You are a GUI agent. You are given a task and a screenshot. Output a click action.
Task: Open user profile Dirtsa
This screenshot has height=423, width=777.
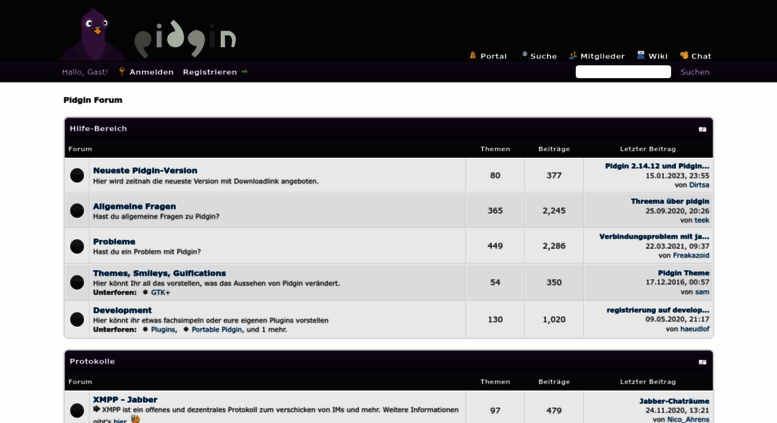point(699,185)
